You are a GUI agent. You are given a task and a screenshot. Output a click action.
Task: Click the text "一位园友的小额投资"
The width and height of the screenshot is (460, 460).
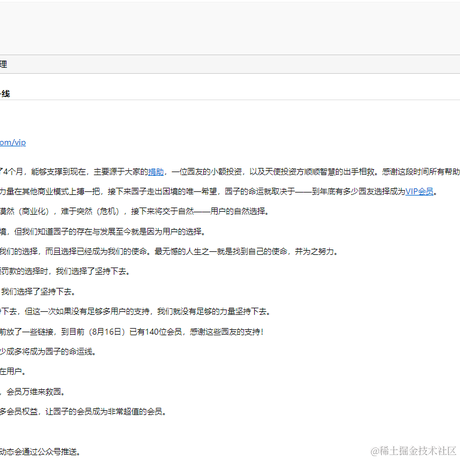click(x=207, y=172)
